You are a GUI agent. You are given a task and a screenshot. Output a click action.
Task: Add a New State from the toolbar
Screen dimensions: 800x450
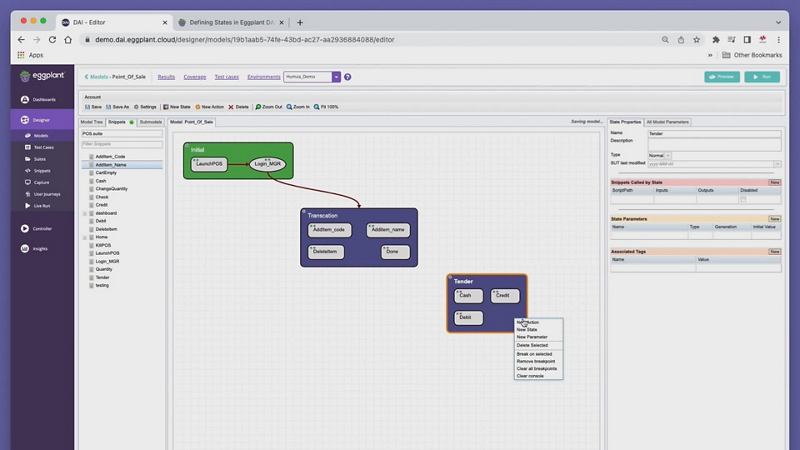[x=177, y=107]
